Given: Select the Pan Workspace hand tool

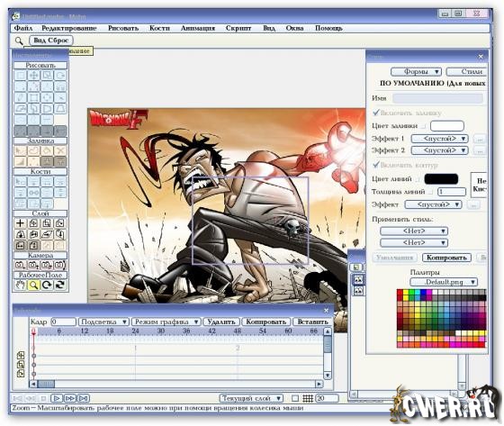Looking at the screenshot, I should click(20, 286).
